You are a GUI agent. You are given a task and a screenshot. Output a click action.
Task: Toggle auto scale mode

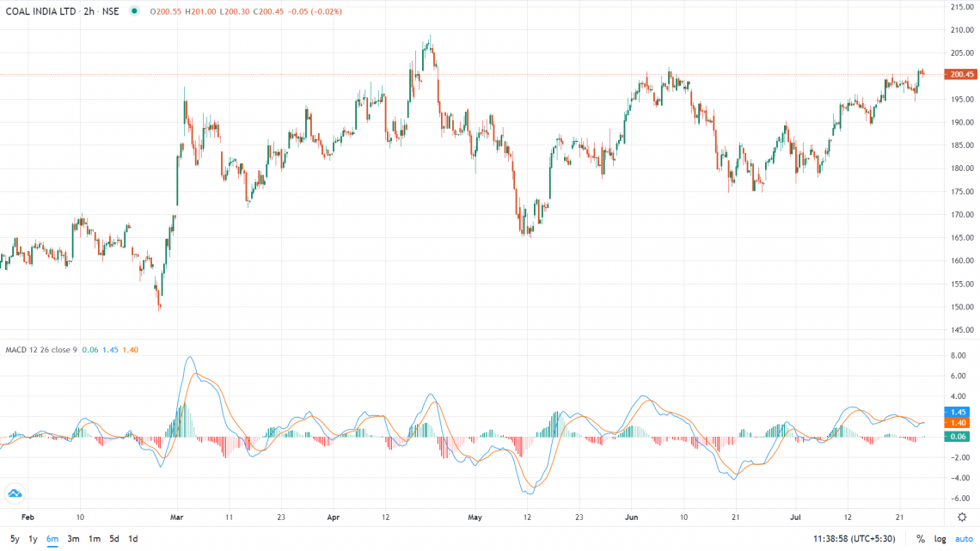pos(964,538)
